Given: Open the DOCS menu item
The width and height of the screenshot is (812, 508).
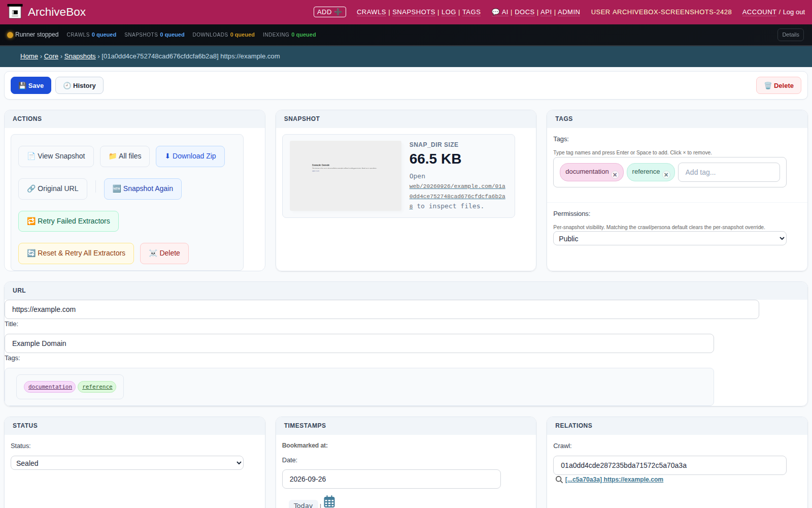Looking at the screenshot, I should tap(524, 12).
